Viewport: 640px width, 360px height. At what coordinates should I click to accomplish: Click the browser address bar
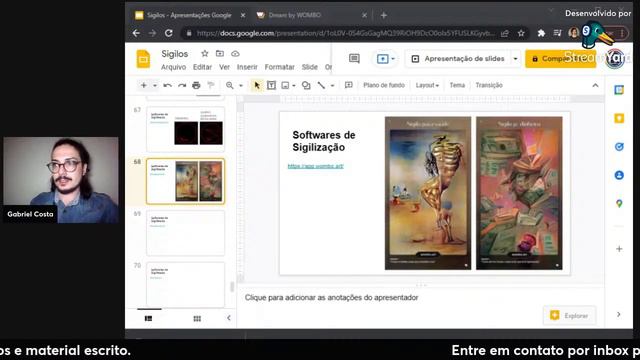345,33
